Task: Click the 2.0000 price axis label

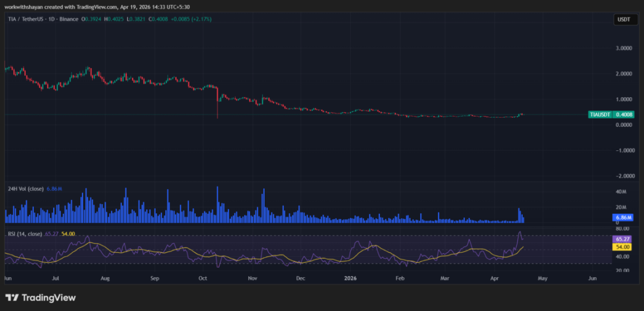Action: [x=623, y=73]
